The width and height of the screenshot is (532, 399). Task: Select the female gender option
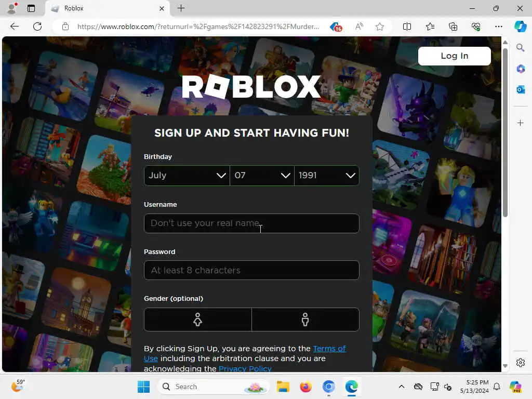198,320
